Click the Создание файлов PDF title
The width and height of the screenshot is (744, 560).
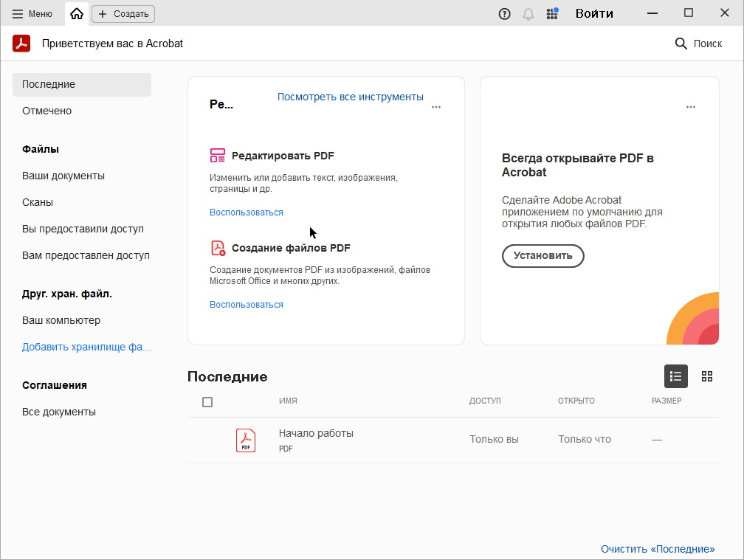pos(291,248)
